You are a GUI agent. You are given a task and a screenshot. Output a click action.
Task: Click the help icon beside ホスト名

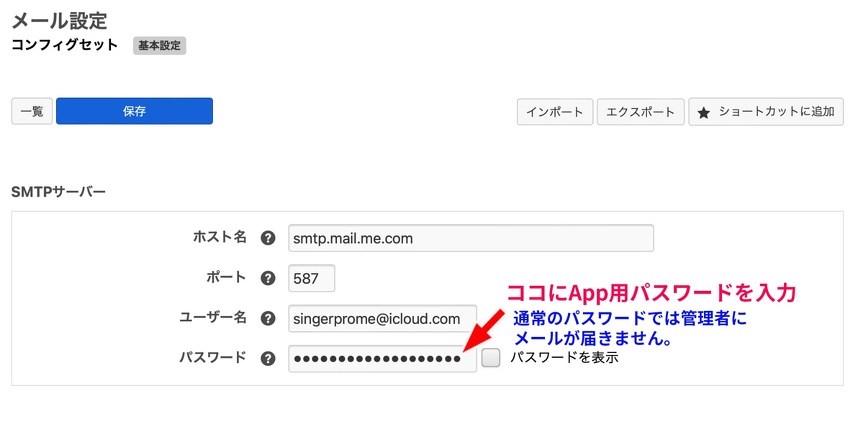point(267,238)
